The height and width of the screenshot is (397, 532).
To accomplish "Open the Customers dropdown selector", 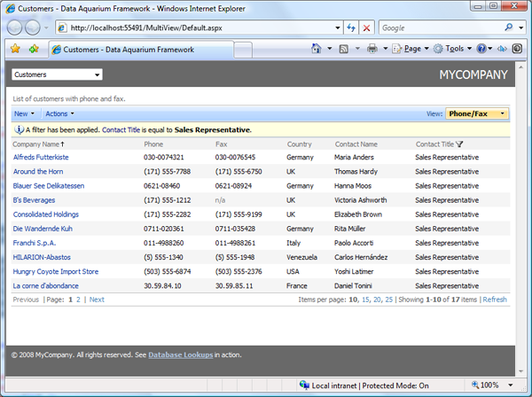I will click(57, 74).
